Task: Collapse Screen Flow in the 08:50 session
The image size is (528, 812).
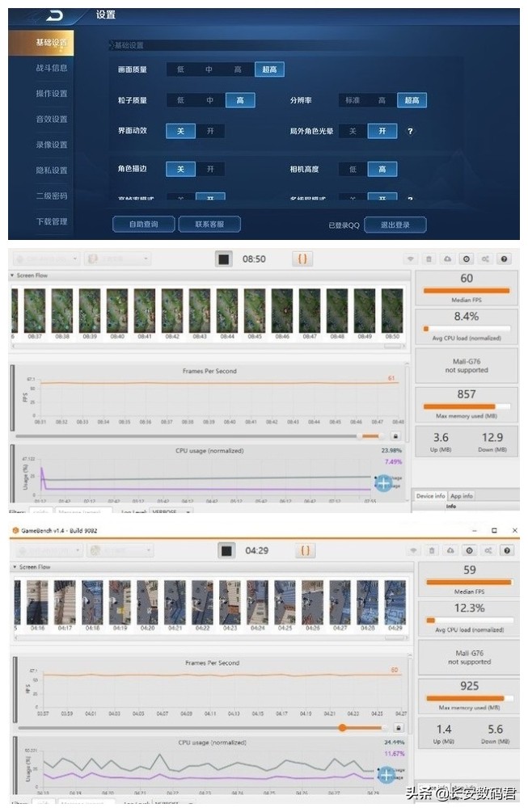Action: [x=12, y=276]
